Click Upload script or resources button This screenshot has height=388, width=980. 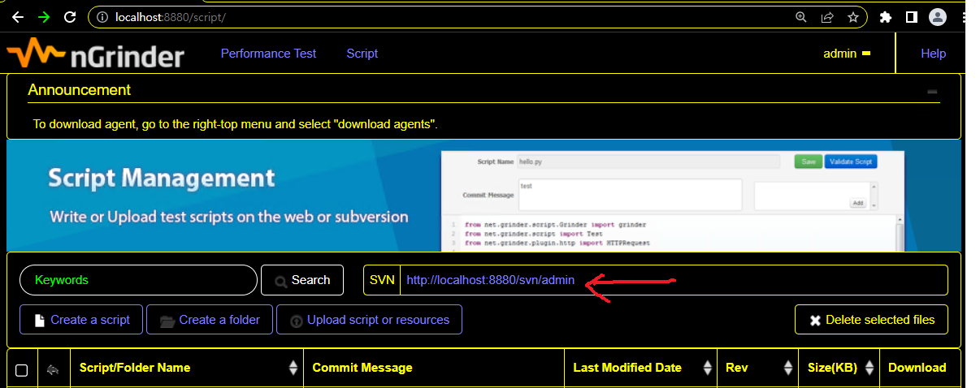click(369, 320)
